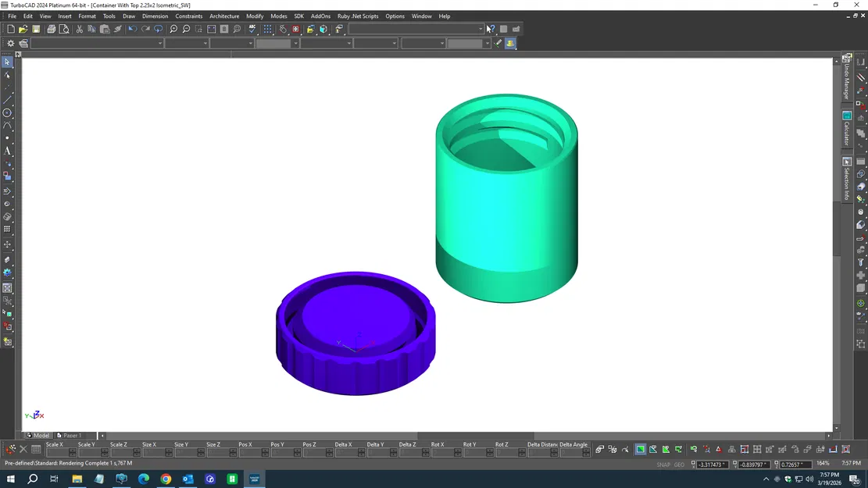This screenshot has height=488, width=868.
Task: Click the Print icon on the toolbar
Action: 51,29
